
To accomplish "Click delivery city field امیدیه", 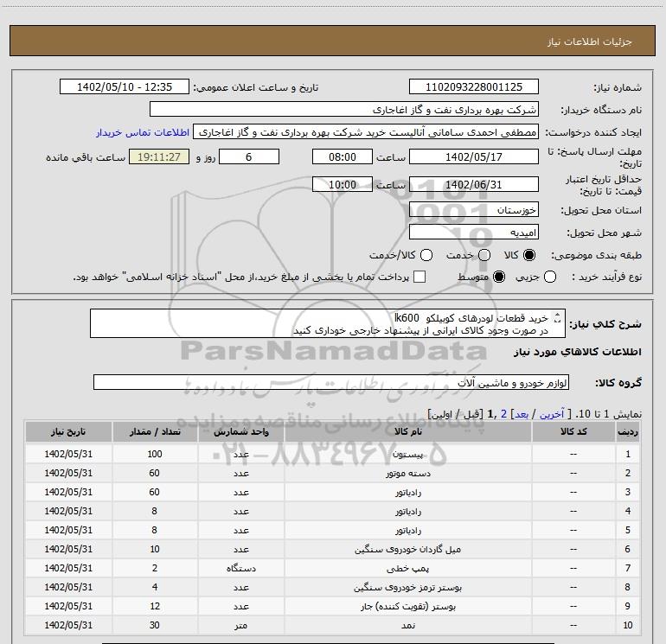I will 474,233.
